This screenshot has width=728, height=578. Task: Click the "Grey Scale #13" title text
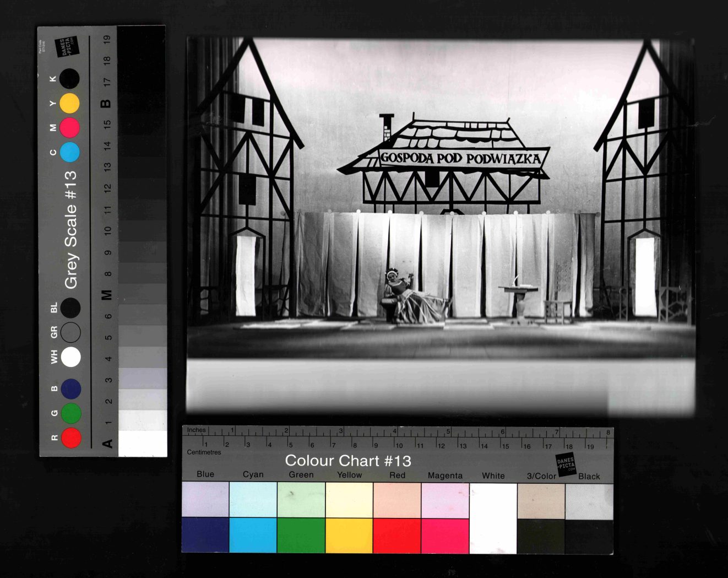[x=71, y=229]
